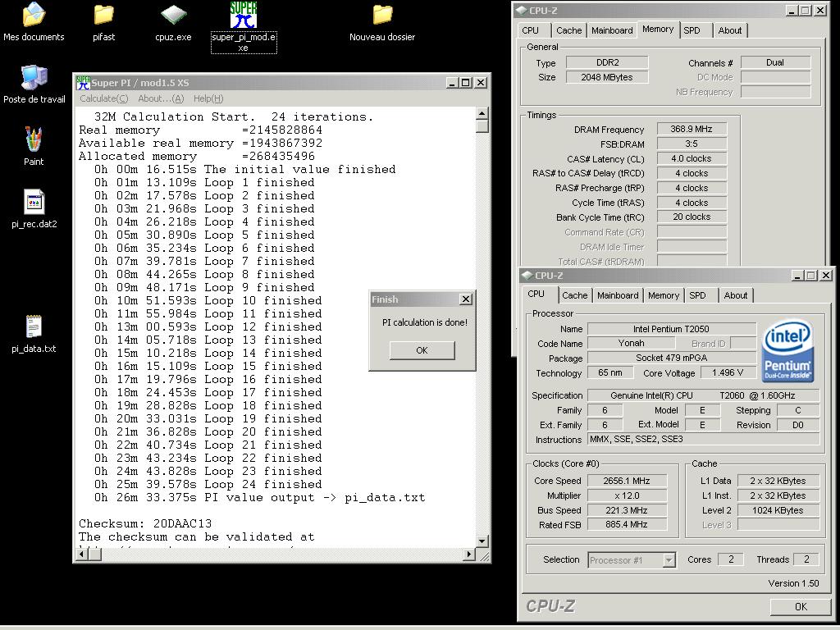Select the Paint desktop icon
Viewport: 840px width, 630px height.
[x=33, y=146]
